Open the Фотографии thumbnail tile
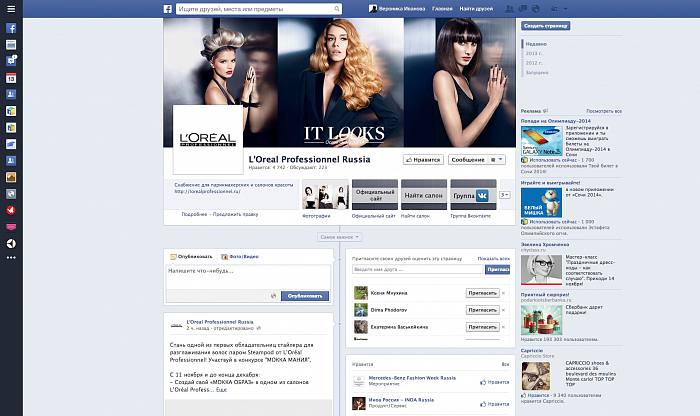700x416 pixels. point(325,195)
